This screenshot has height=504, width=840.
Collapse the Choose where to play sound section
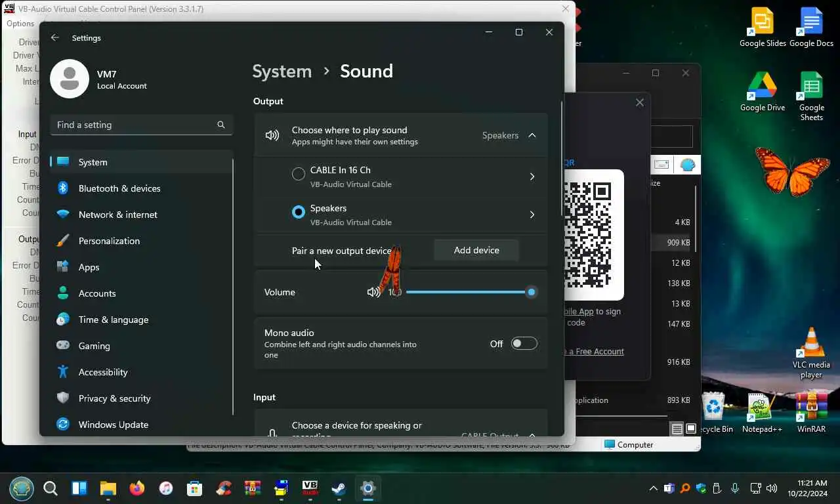532,135
